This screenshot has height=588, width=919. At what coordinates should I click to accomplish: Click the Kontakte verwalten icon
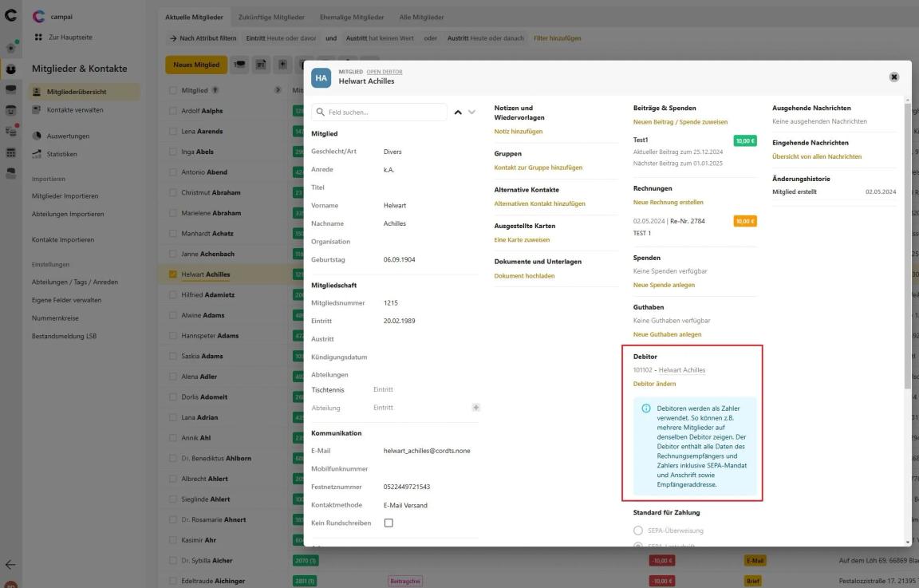point(37,109)
